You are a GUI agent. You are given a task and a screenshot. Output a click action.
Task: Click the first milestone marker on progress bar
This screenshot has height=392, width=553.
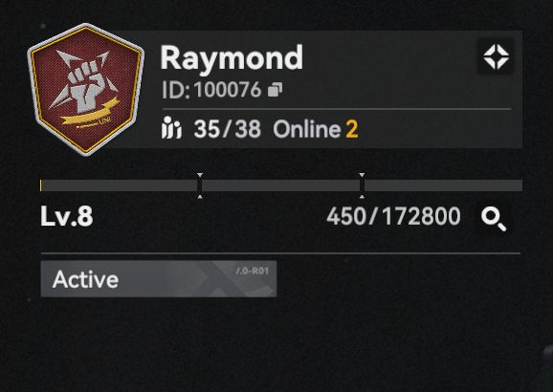[x=200, y=185]
